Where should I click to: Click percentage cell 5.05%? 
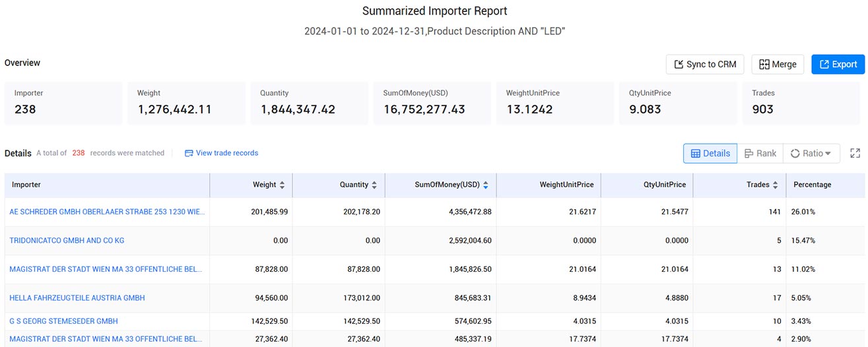point(801,298)
